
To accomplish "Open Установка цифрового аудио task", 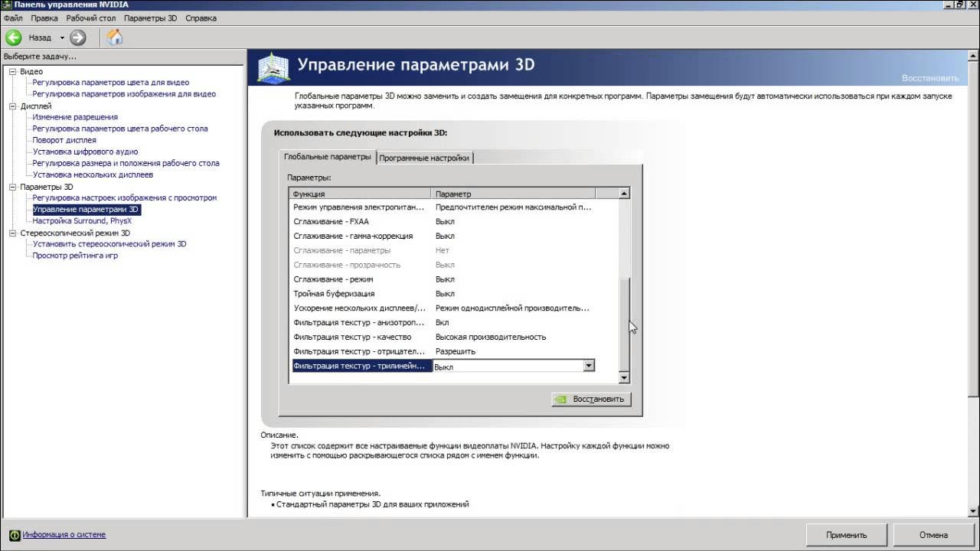I will 85,152.
